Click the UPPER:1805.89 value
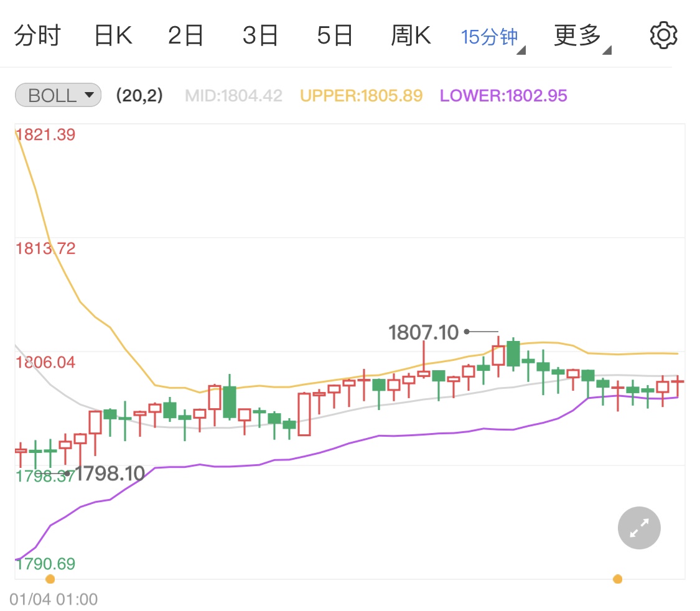The width and height of the screenshot is (700, 611). point(361,96)
